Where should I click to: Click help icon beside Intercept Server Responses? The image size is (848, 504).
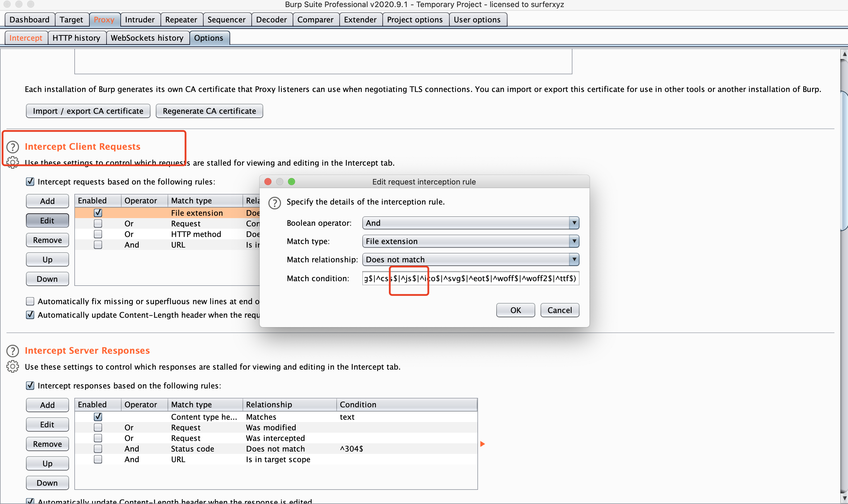(x=13, y=351)
